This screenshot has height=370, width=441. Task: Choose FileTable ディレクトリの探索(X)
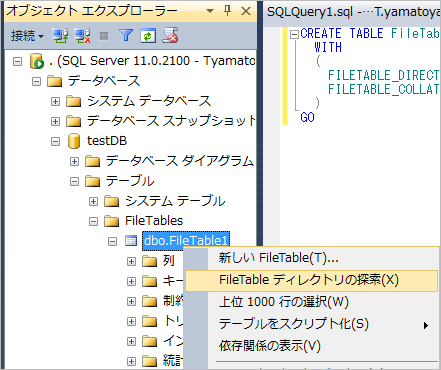click(x=311, y=280)
